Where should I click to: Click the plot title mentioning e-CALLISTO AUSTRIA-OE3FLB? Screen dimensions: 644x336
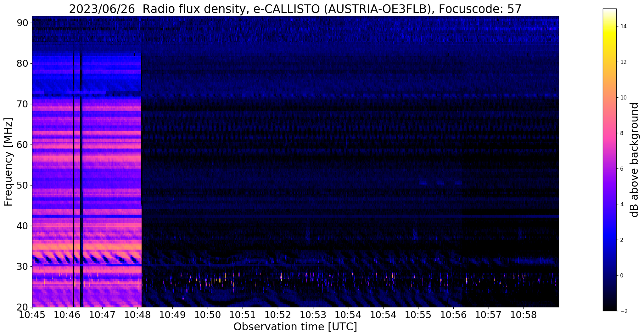[295, 9]
